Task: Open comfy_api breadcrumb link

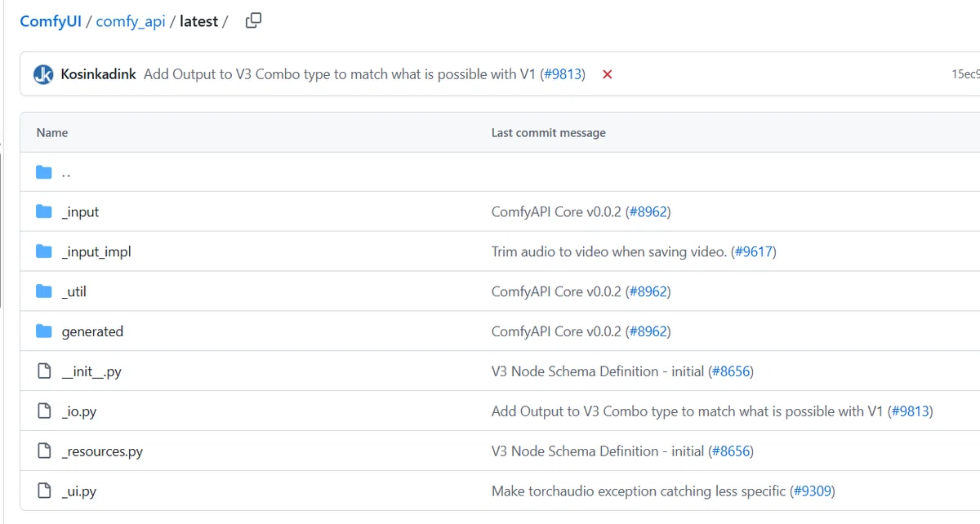Action: 131,21
